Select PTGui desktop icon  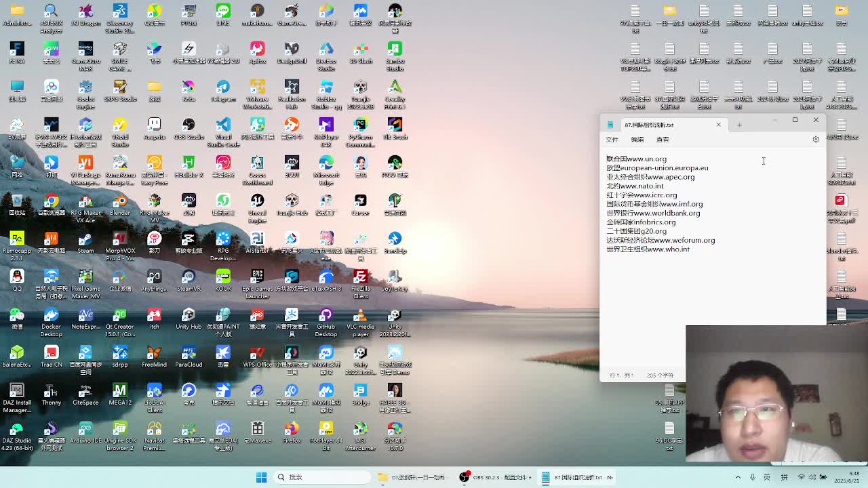click(x=189, y=15)
